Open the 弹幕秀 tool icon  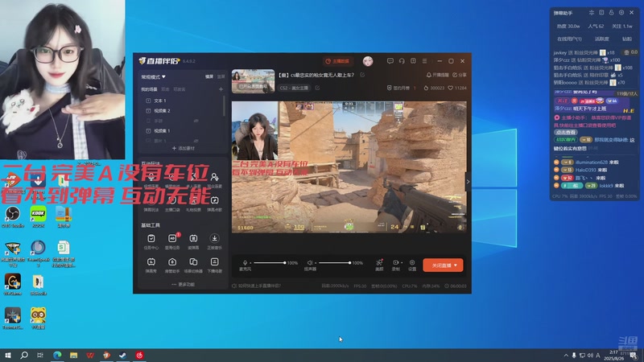coord(151,262)
